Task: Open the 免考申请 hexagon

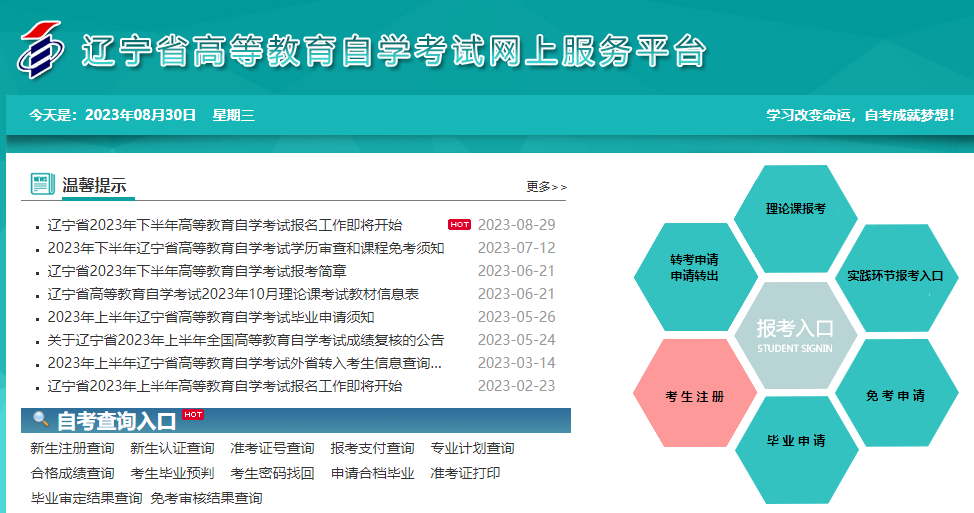Action: [895, 395]
